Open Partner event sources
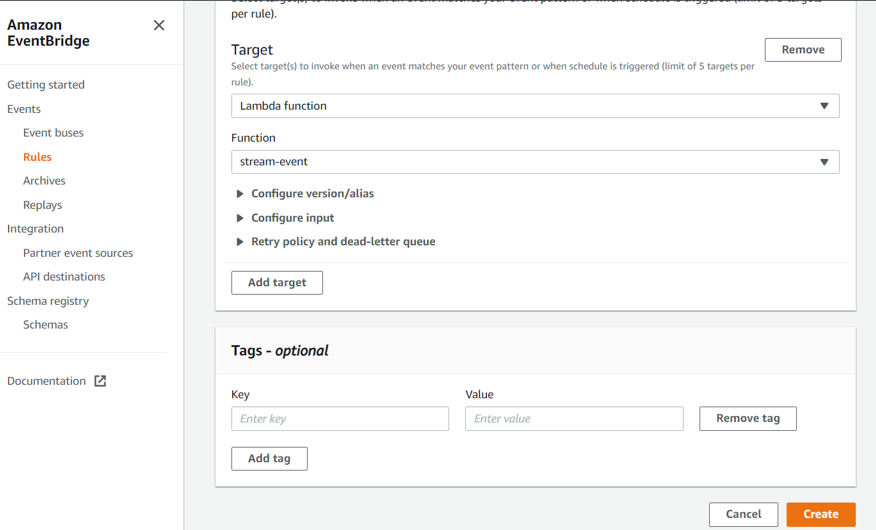 (x=78, y=253)
